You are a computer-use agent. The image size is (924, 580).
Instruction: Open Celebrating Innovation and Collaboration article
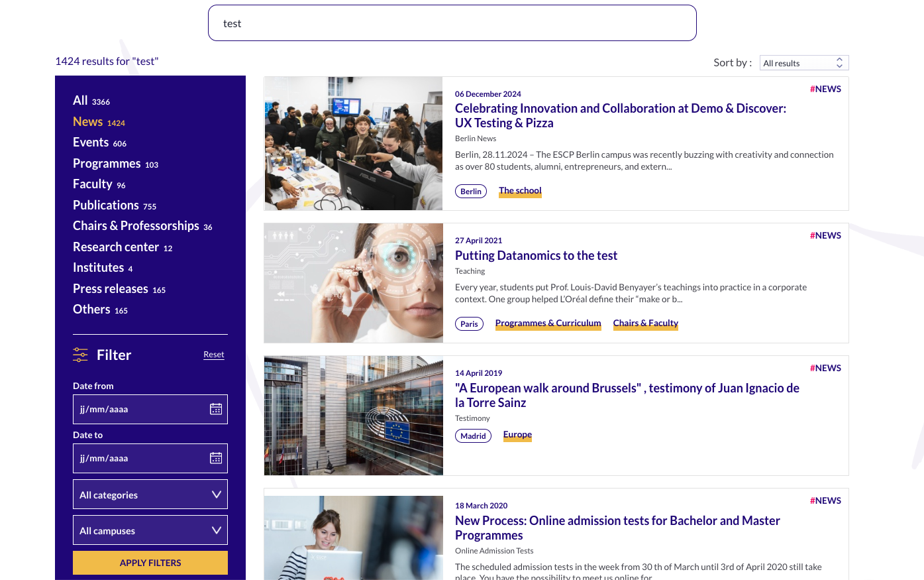pos(621,115)
